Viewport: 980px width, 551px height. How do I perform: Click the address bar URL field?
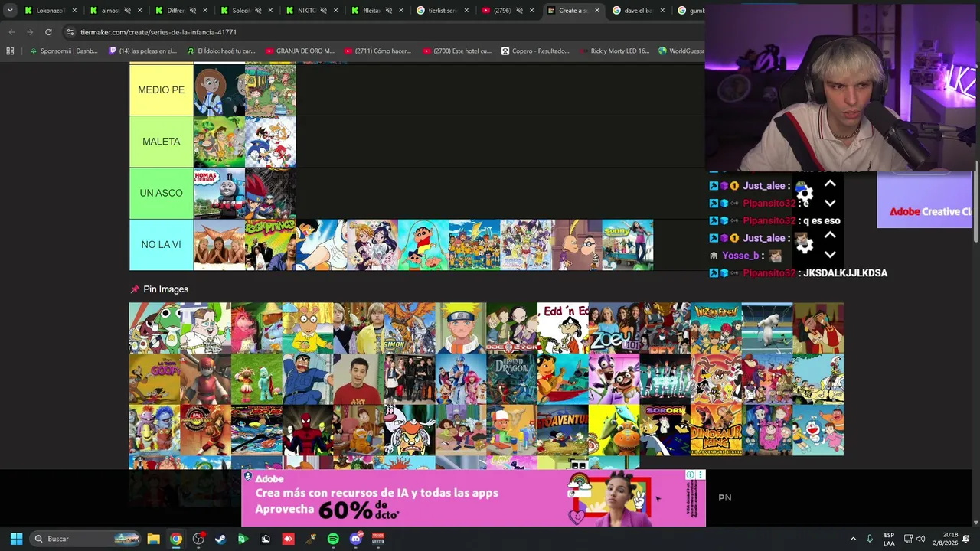pos(383,32)
